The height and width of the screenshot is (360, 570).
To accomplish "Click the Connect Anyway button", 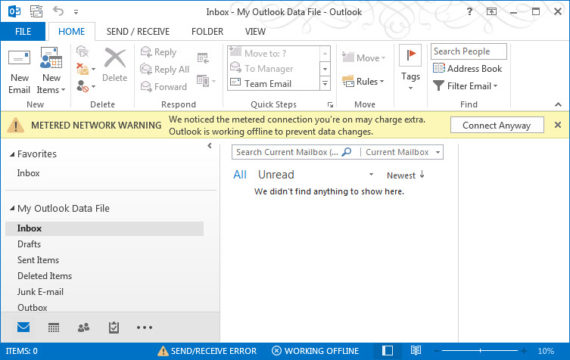I will coord(497,125).
